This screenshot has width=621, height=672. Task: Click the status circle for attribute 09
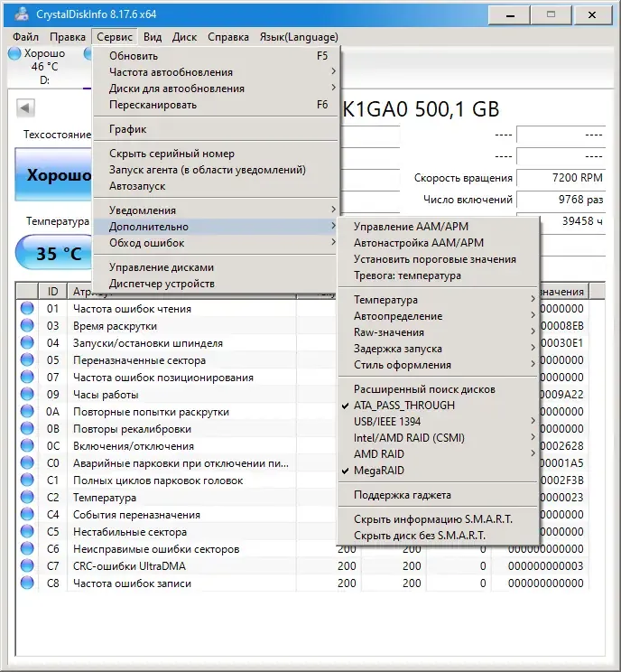point(27,395)
